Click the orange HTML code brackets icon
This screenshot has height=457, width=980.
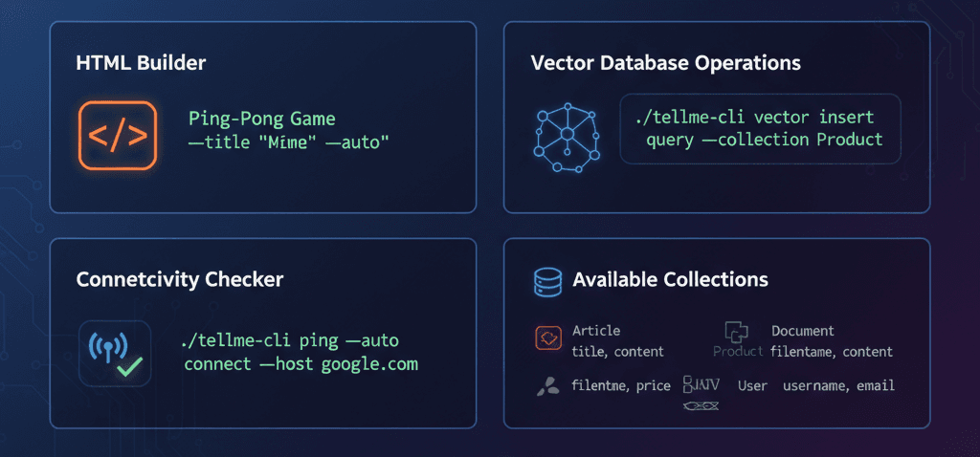coord(118,136)
